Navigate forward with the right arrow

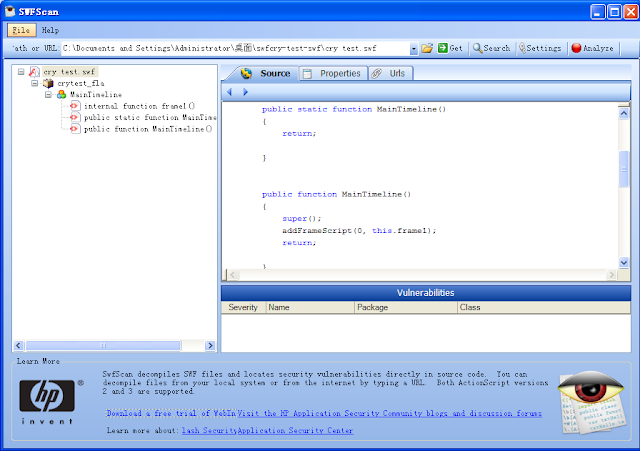point(245,92)
